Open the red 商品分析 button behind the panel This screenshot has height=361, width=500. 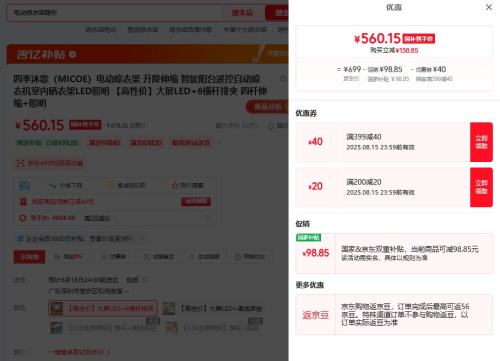[x=267, y=107]
